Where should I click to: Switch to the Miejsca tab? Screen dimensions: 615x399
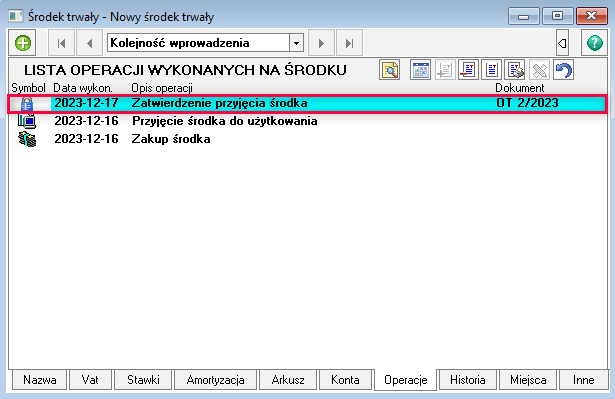(528, 380)
